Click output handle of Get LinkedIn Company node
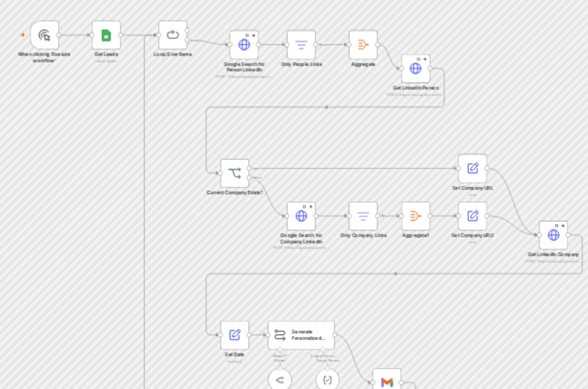Image resolution: width=588 pixels, height=389 pixels. point(568,235)
